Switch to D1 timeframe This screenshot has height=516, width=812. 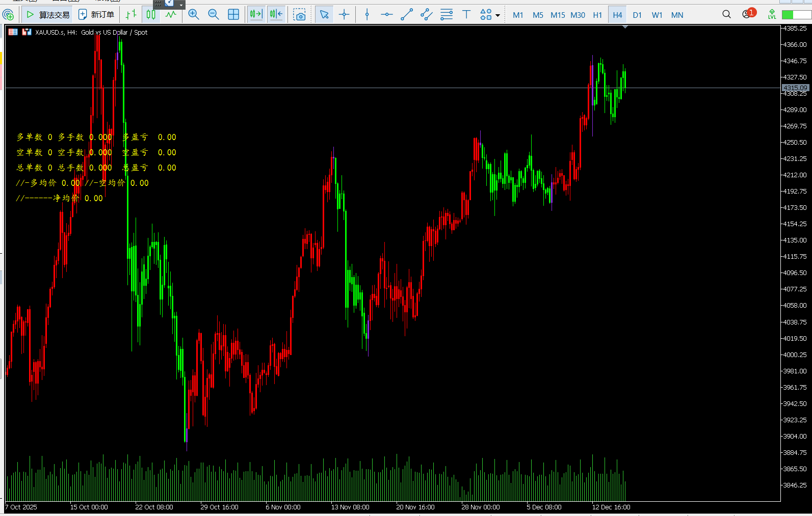637,15
